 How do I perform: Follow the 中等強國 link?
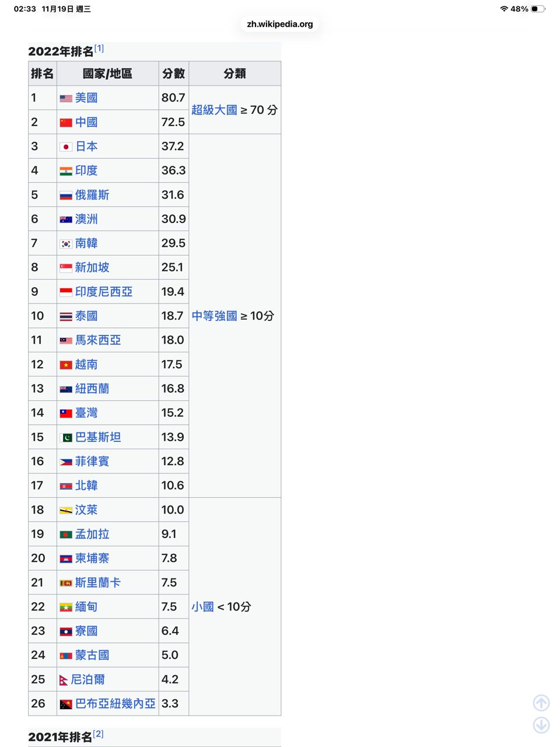point(214,316)
